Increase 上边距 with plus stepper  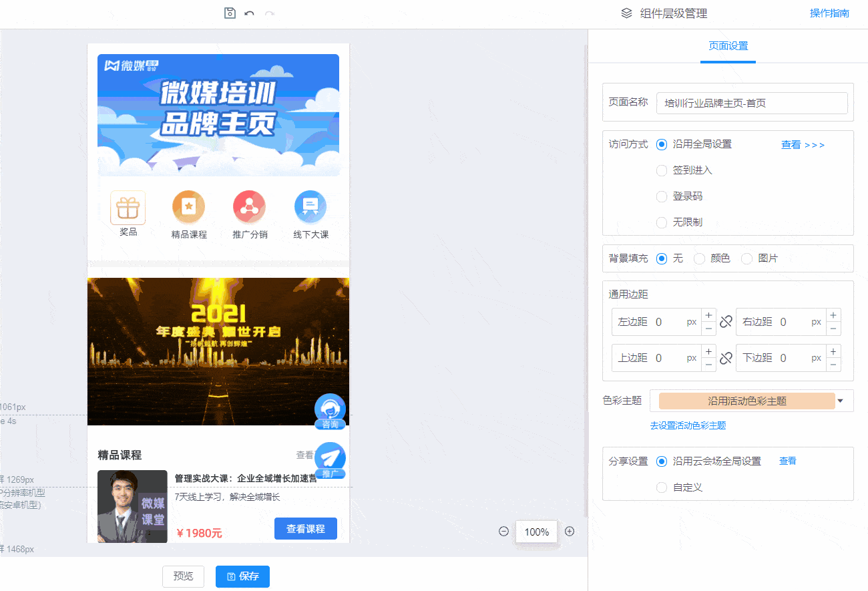[x=708, y=351]
